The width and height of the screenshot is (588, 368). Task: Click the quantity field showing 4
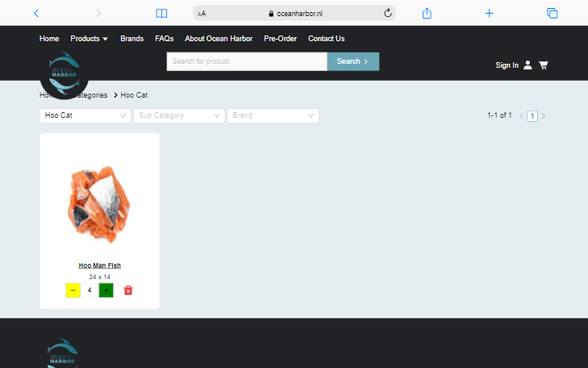click(x=90, y=291)
